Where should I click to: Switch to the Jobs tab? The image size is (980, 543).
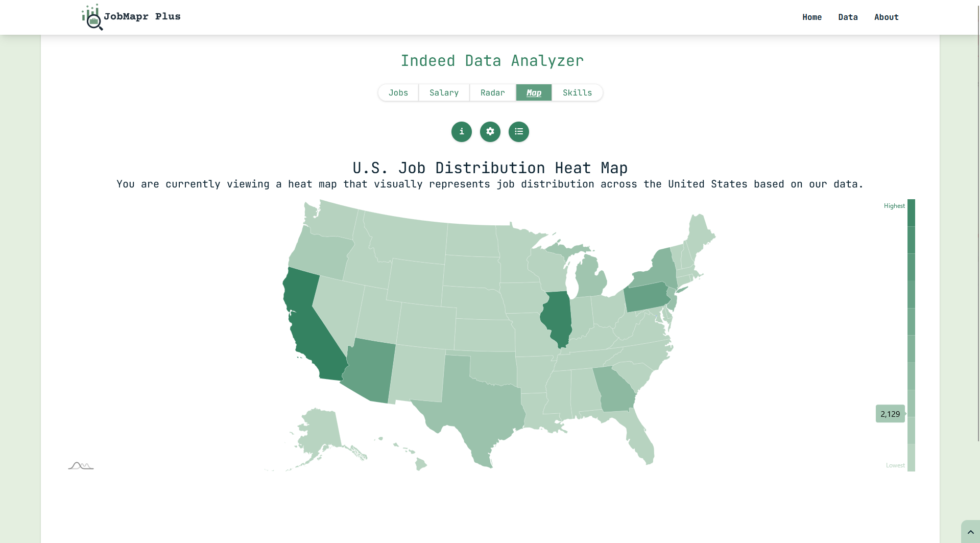398,92
